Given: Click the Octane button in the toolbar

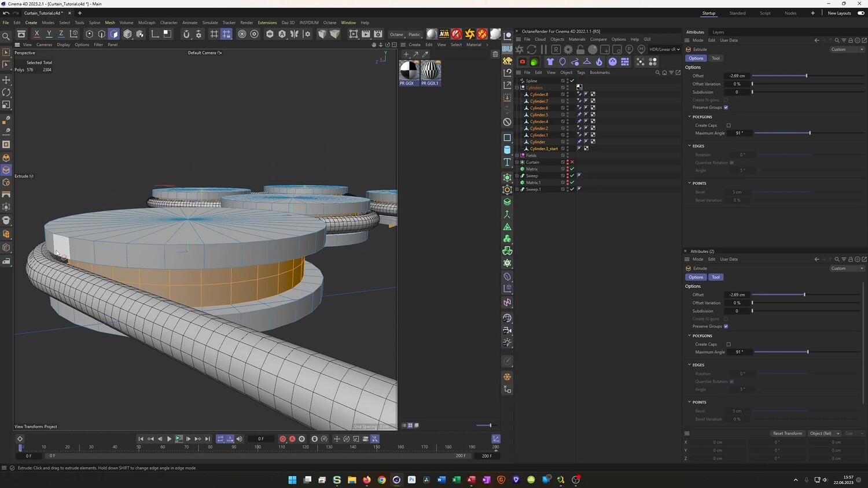Looking at the screenshot, I should click(x=396, y=35).
